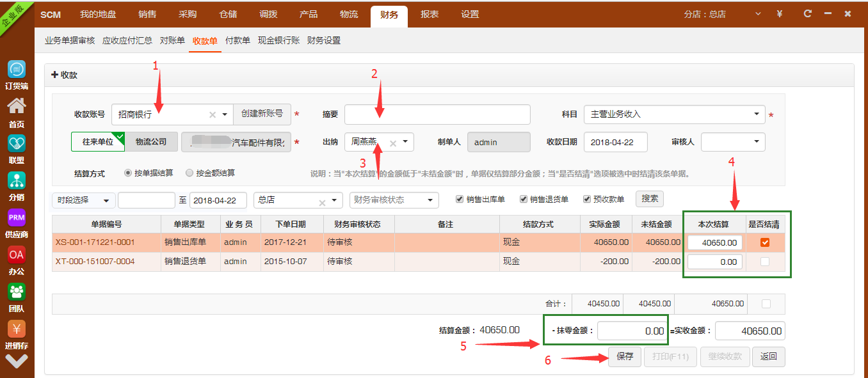Go to 首页 home icon

tap(17, 107)
